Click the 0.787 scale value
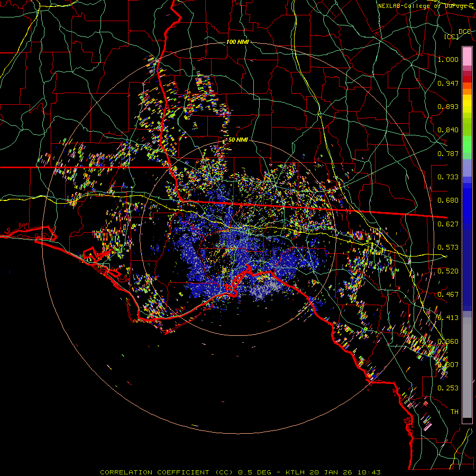476x476 pixels. click(448, 153)
